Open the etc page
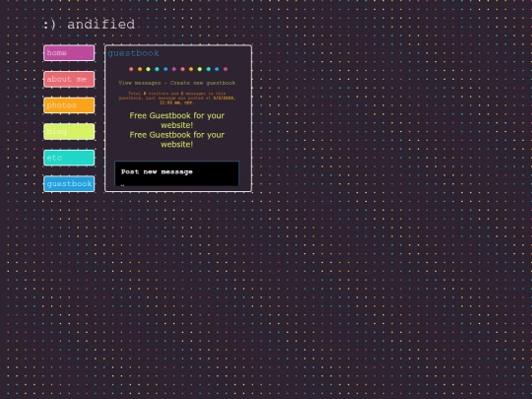The image size is (532, 399). 69,158
